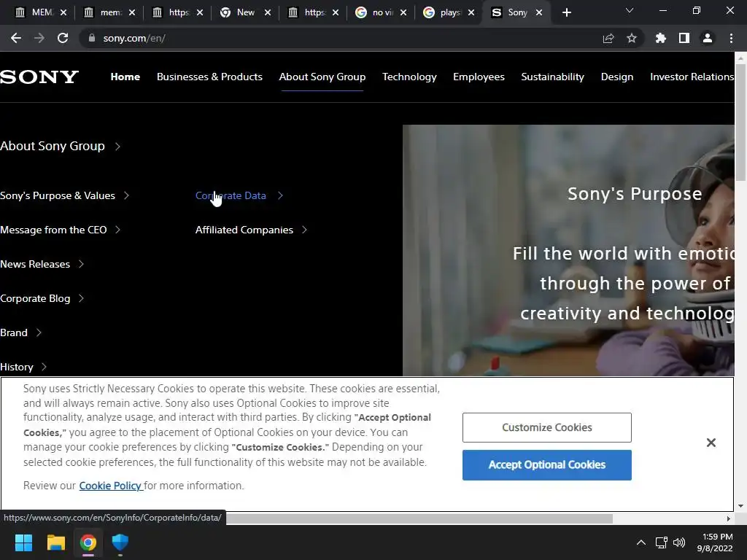Viewport: 747px width, 560px height.
Task: Click the scroll right arrow
Action: [x=729, y=518]
